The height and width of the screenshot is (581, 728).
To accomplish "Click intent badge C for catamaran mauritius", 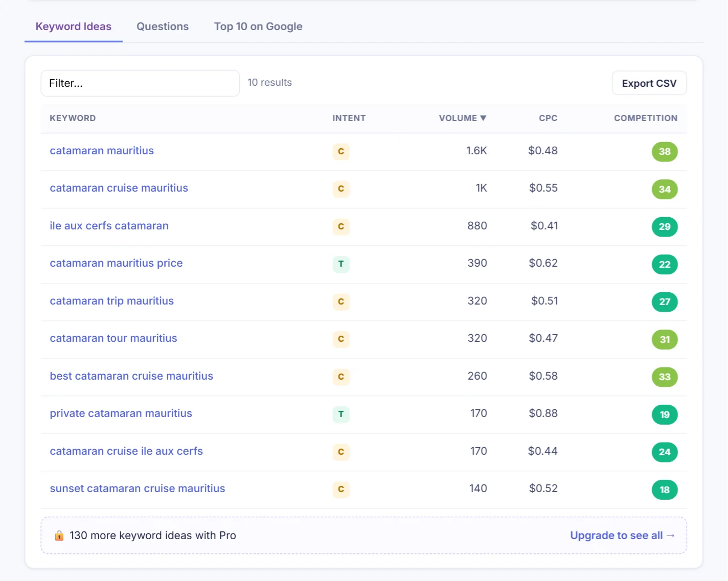I will (341, 151).
